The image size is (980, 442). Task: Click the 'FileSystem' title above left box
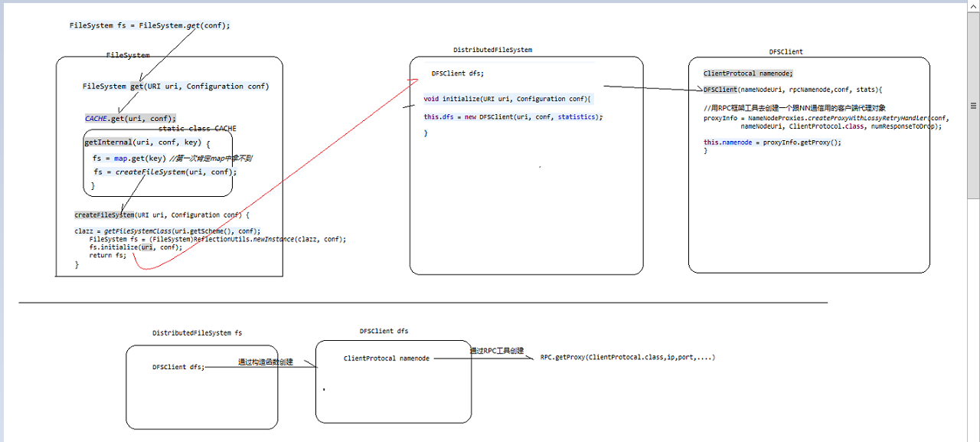click(x=128, y=56)
